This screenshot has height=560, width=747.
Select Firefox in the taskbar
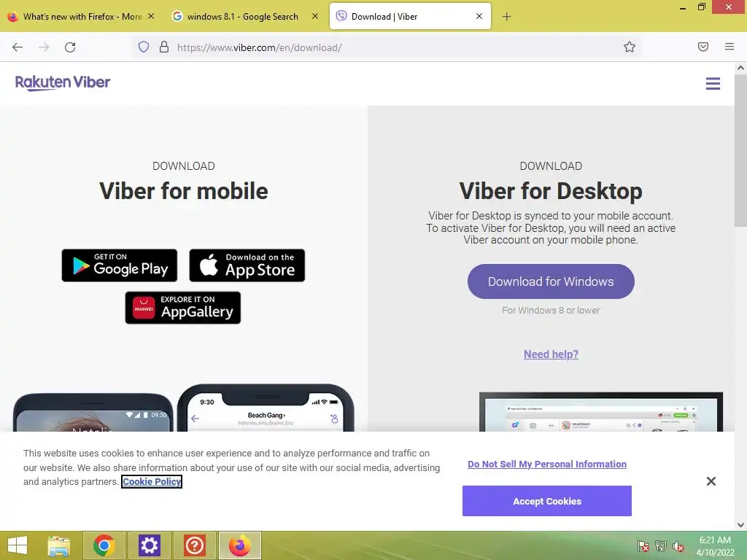(239, 545)
